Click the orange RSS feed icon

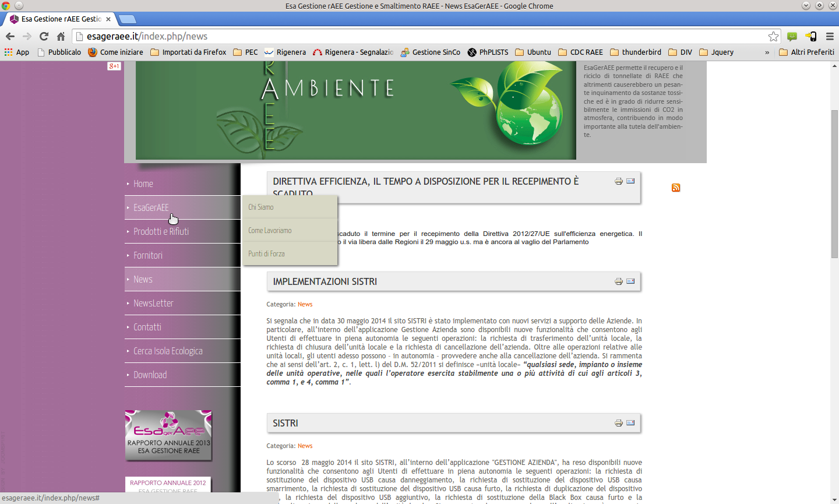tap(676, 188)
